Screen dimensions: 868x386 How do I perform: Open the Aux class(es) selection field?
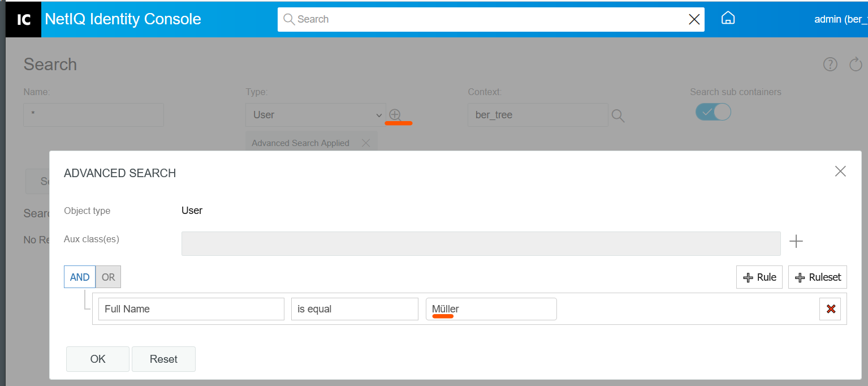click(x=481, y=243)
